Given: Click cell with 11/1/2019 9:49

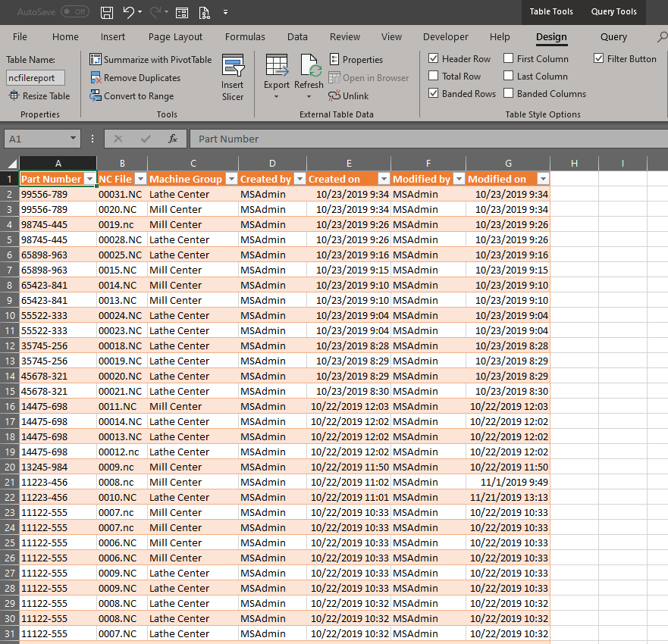Looking at the screenshot, I should point(508,483).
